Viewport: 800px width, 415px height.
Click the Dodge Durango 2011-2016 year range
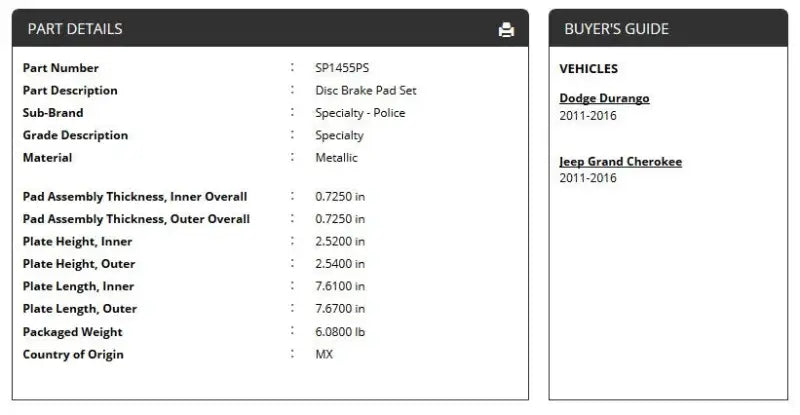pos(588,116)
